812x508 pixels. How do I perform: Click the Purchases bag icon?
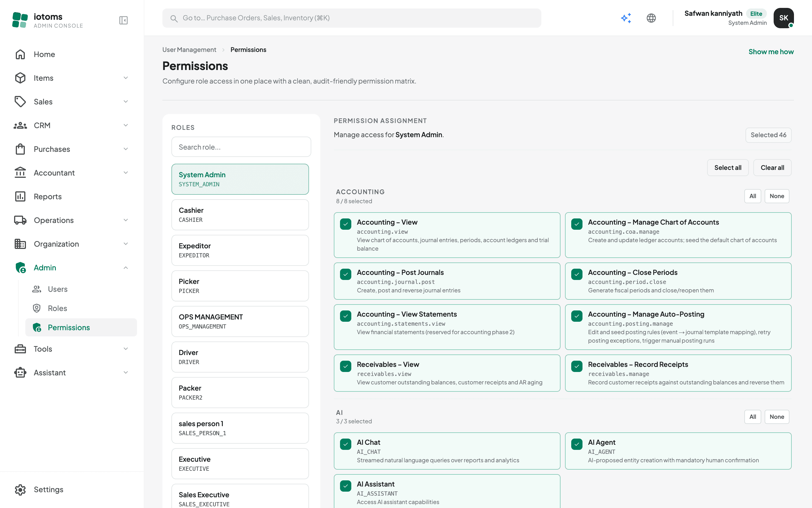coord(20,149)
